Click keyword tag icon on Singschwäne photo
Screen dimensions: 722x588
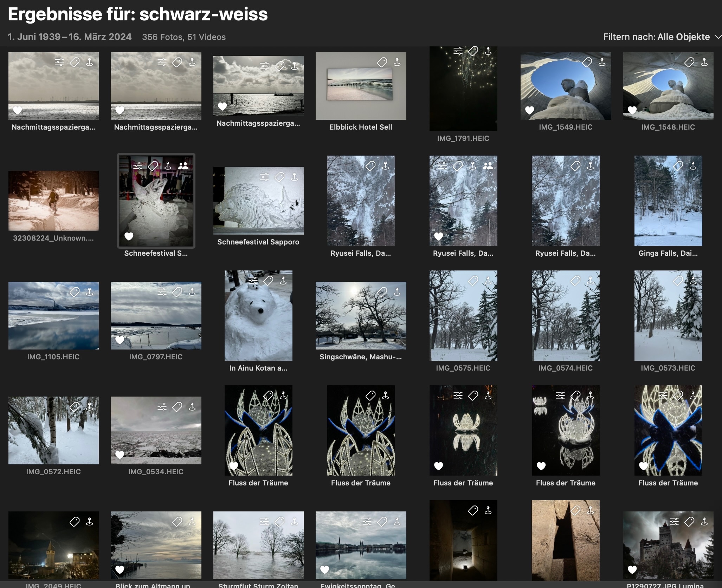[x=382, y=292]
